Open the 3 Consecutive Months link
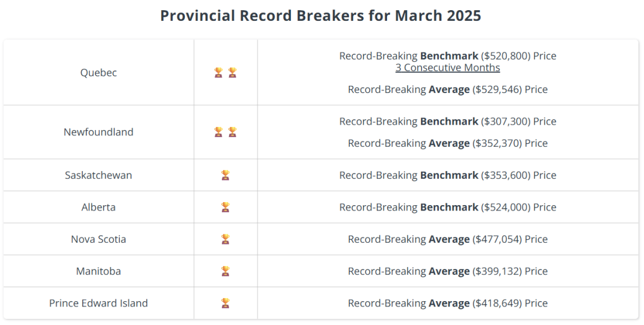644x325 pixels. coord(448,68)
